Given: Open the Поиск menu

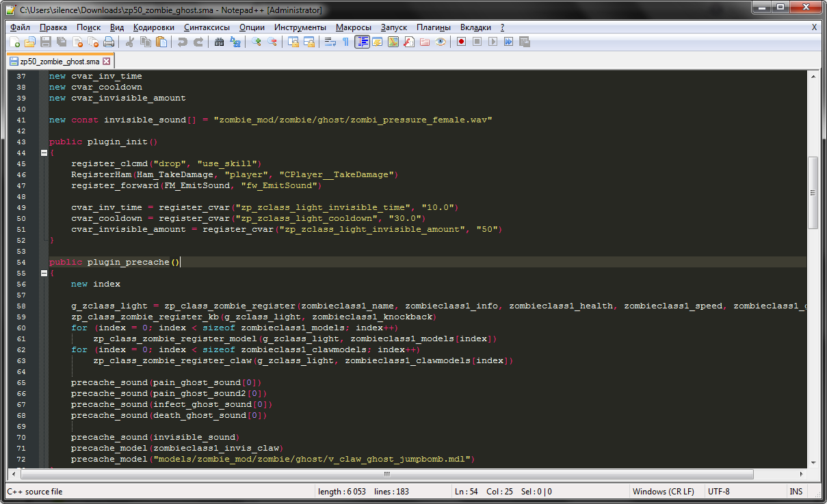Looking at the screenshot, I should point(89,27).
